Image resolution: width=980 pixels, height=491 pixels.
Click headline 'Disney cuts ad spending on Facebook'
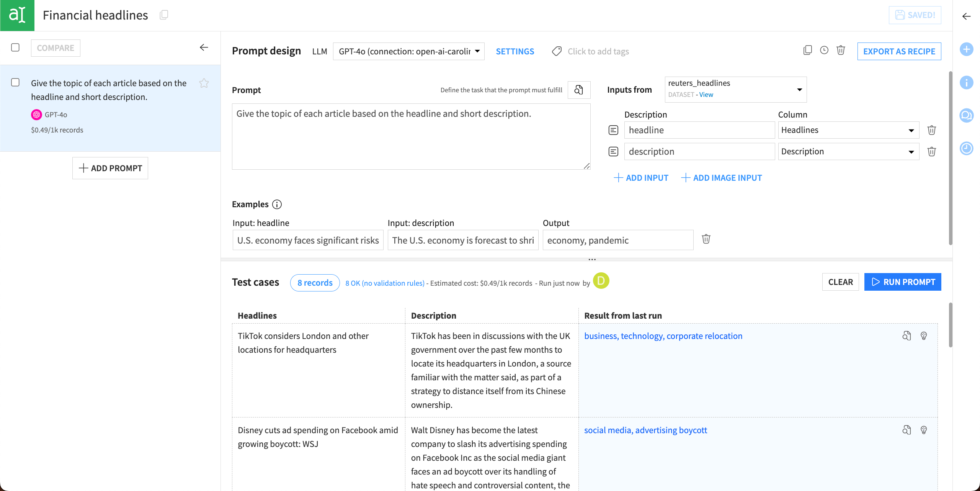coord(318,437)
